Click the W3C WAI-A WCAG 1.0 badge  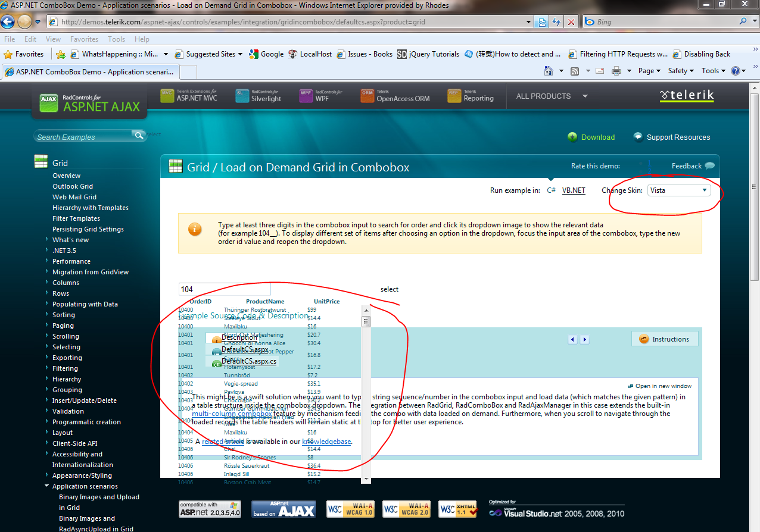pyautogui.click(x=350, y=509)
